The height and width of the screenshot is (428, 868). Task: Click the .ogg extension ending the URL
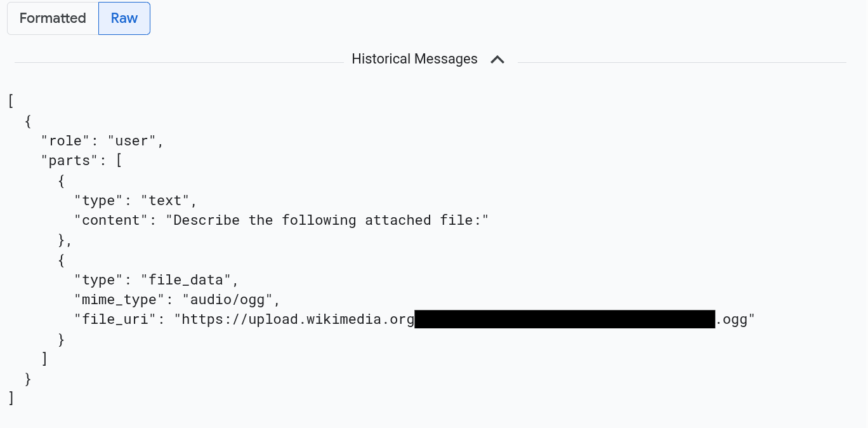coord(732,319)
